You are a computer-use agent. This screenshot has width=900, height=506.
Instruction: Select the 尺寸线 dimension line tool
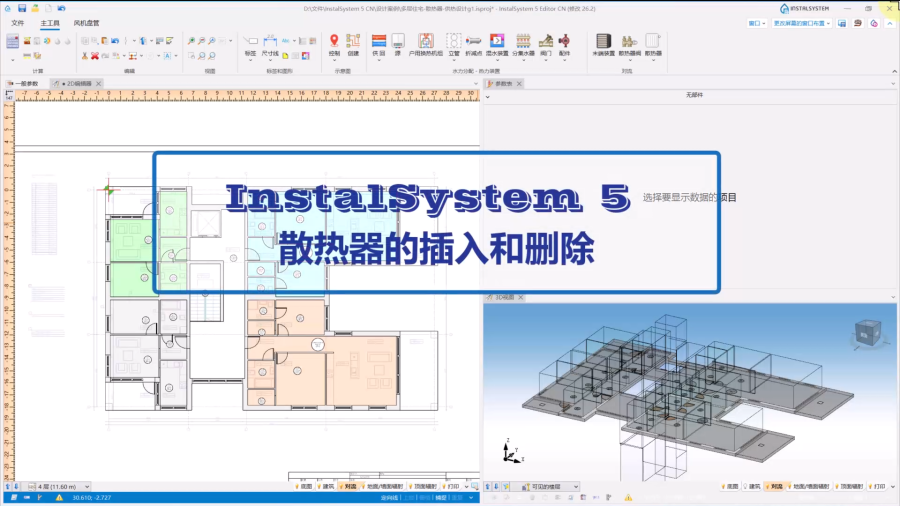tap(270, 45)
